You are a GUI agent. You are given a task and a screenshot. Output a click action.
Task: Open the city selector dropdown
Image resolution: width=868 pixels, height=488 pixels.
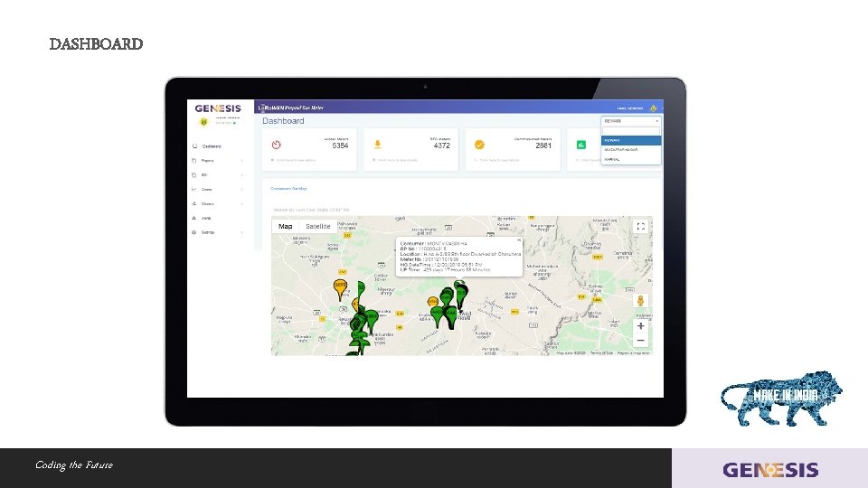pos(630,121)
